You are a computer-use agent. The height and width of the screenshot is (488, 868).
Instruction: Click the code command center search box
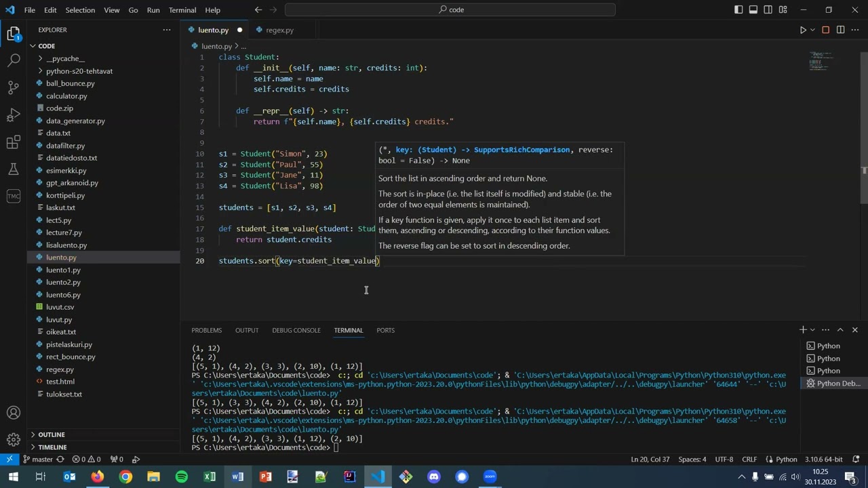(450, 9)
